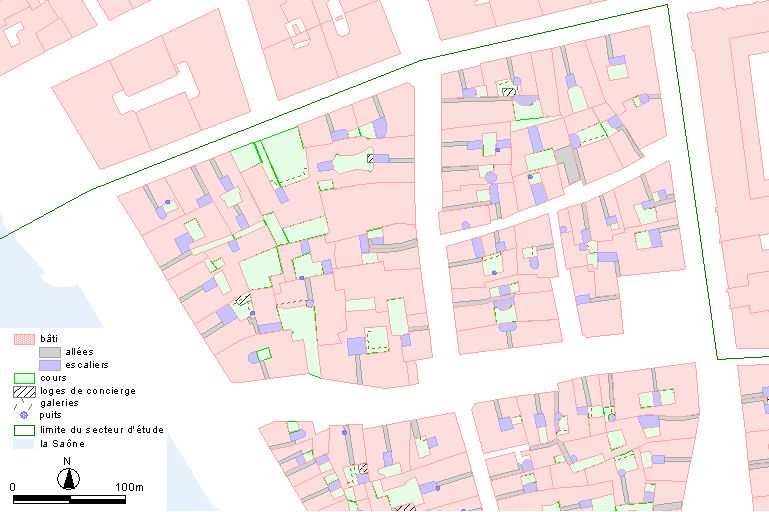Click the limite du secteur d'étude symbol

click(24, 430)
